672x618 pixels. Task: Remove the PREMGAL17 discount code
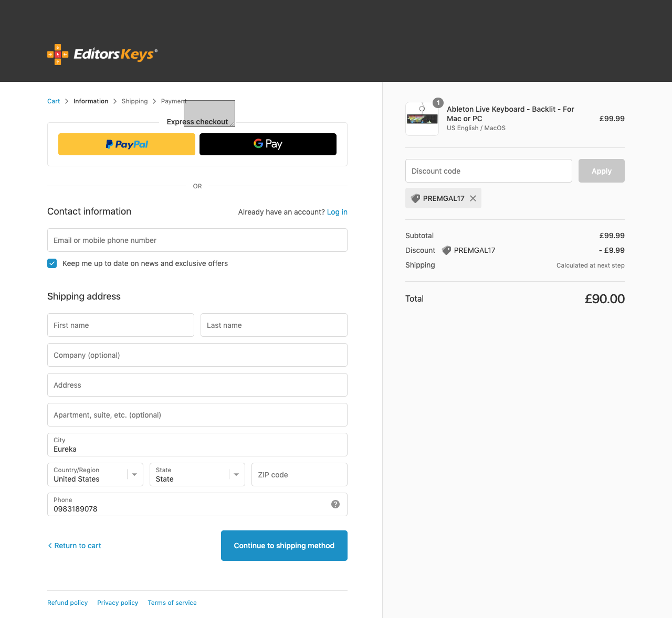473,198
